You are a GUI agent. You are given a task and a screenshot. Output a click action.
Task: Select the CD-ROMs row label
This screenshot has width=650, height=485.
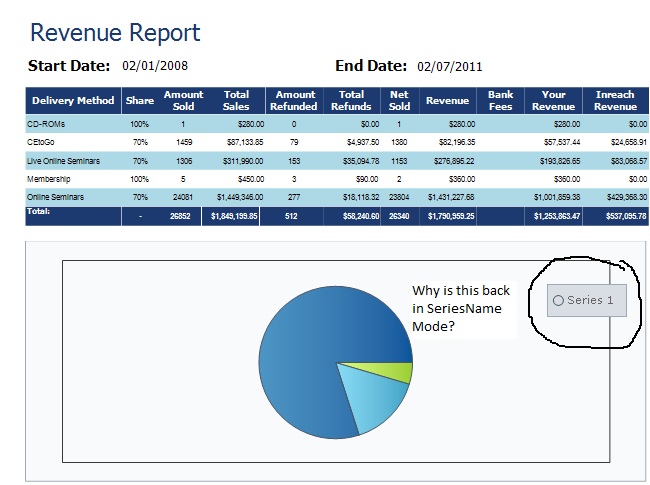(x=46, y=124)
